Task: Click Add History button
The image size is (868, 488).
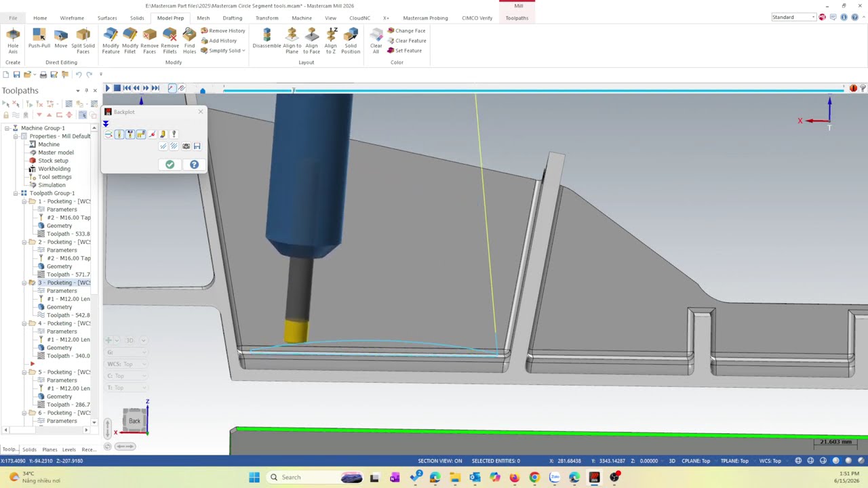Action: click(x=219, y=41)
